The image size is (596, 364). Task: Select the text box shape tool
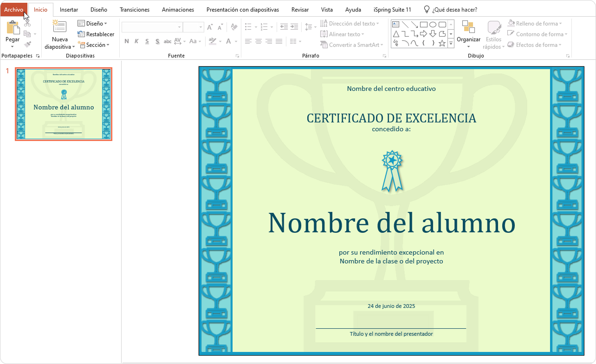pyautogui.click(x=395, y=24)
